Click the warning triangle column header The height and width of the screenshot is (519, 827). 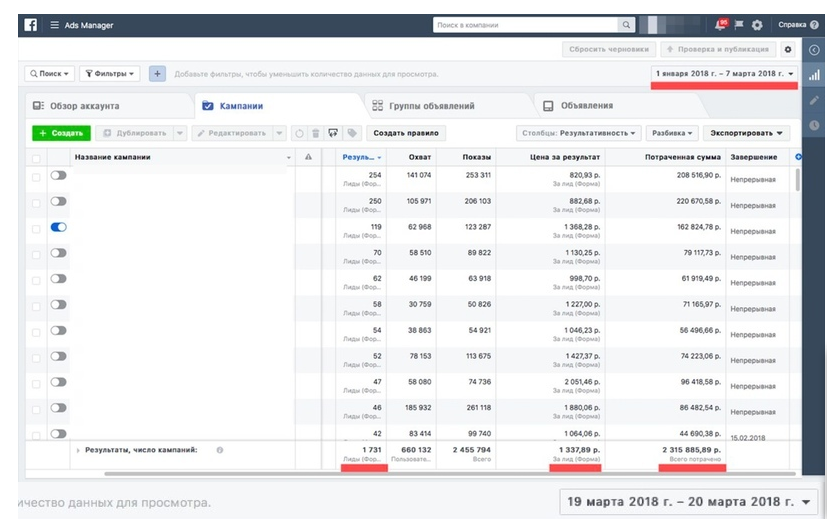click(x=308, y=157)
